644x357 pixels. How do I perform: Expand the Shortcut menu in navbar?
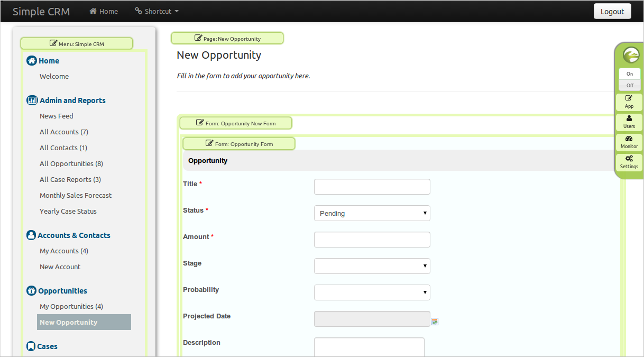[157, 11]
